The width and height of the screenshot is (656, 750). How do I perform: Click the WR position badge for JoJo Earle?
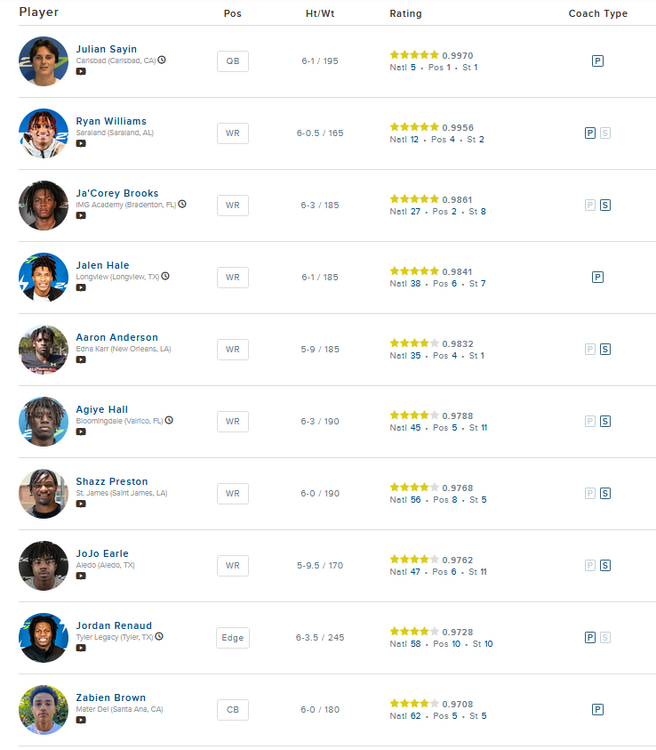(x=233, y=565)
